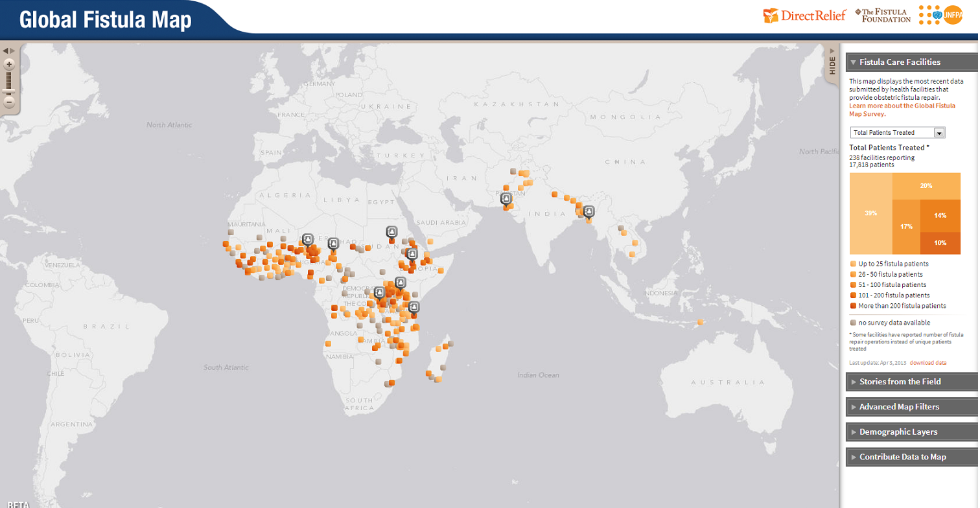Click the Direct Relief logo
Viewport: 980px width, 508px height.
click(x=804, y=16)
